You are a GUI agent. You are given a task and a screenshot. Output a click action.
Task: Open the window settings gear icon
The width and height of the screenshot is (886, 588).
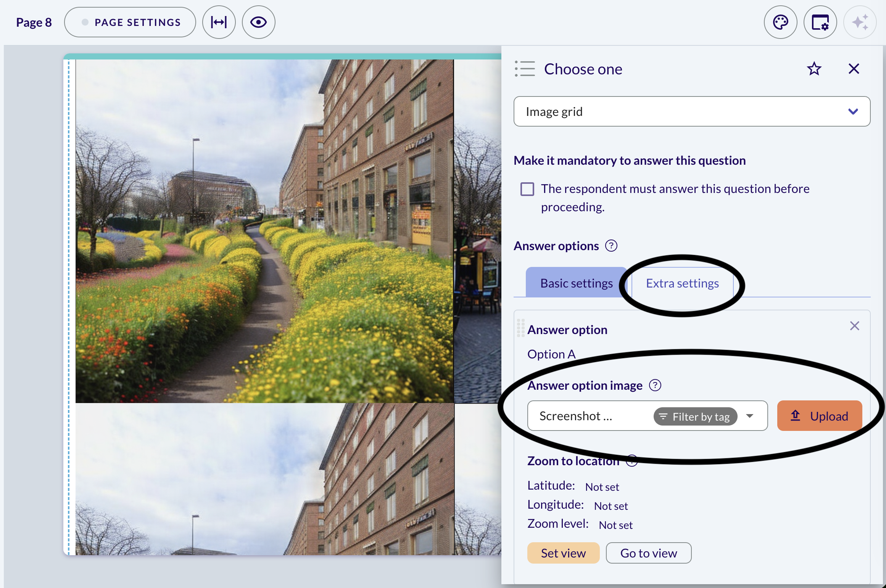[820, 22]
